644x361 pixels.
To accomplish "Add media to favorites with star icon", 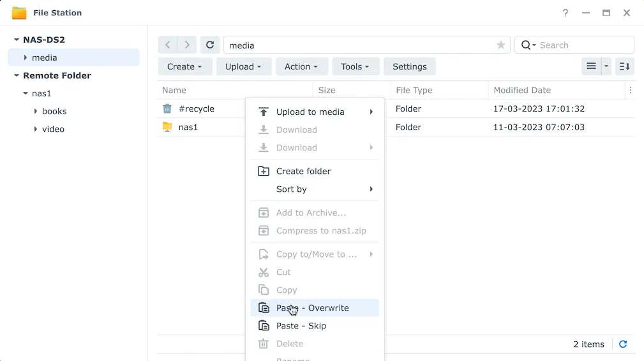I will pos(500,45).
